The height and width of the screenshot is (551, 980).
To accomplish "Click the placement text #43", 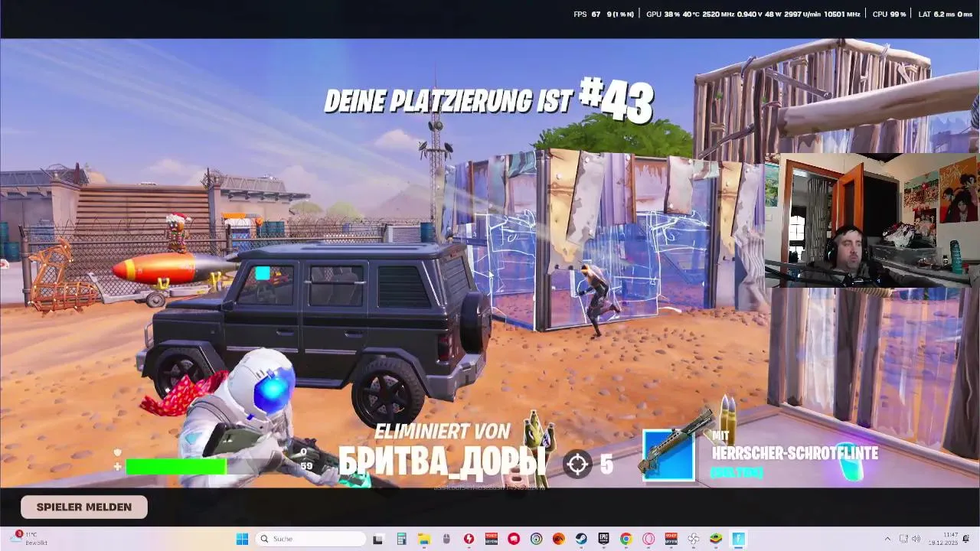I will click(616, 100).
